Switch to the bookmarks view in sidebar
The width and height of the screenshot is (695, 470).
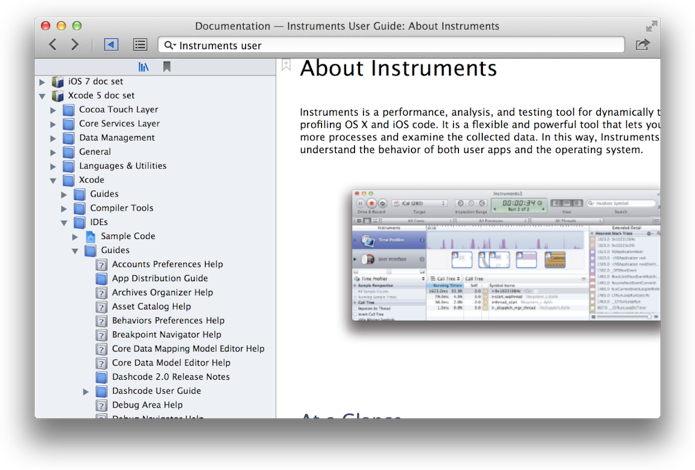click(167, 67)
